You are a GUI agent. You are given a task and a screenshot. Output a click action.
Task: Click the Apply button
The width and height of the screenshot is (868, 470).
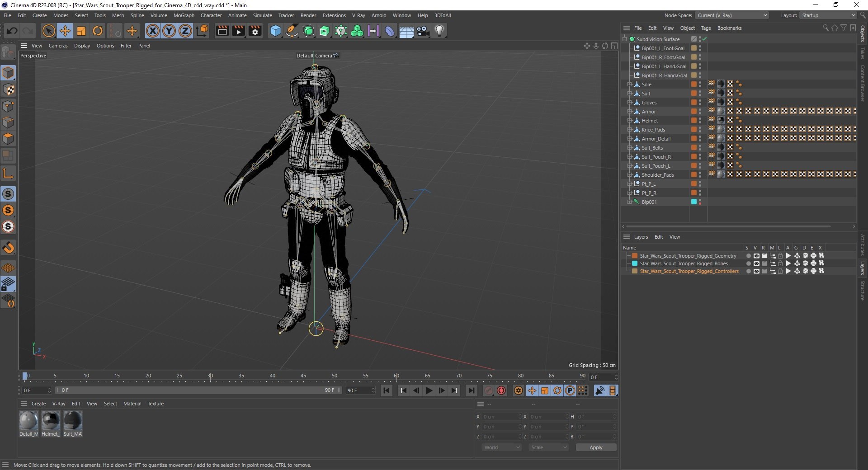pyautogui.click(x=596, y=447)
